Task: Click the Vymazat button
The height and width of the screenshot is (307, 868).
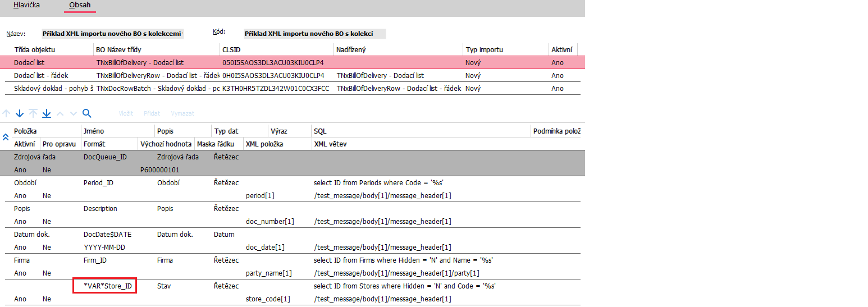Action: (182, 113)
